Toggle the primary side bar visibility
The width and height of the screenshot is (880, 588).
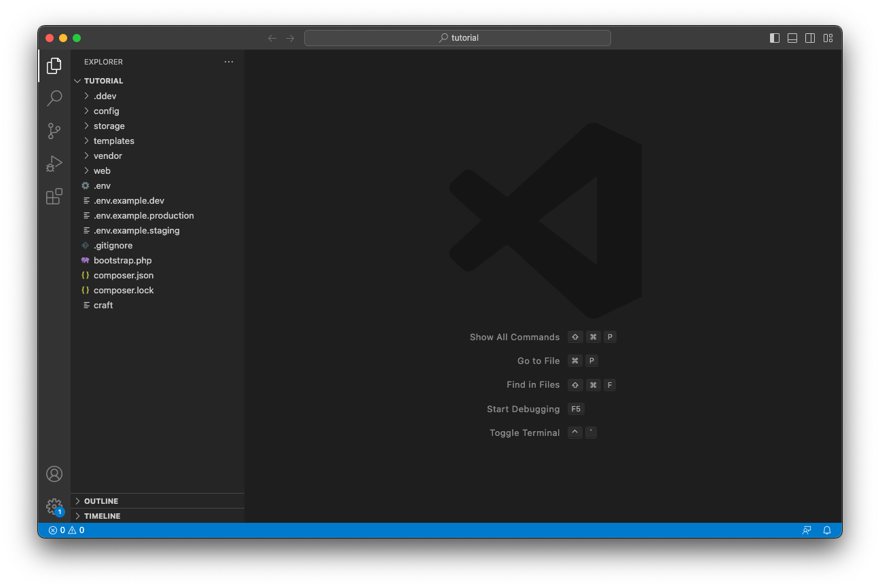click(x=775, y=38)
